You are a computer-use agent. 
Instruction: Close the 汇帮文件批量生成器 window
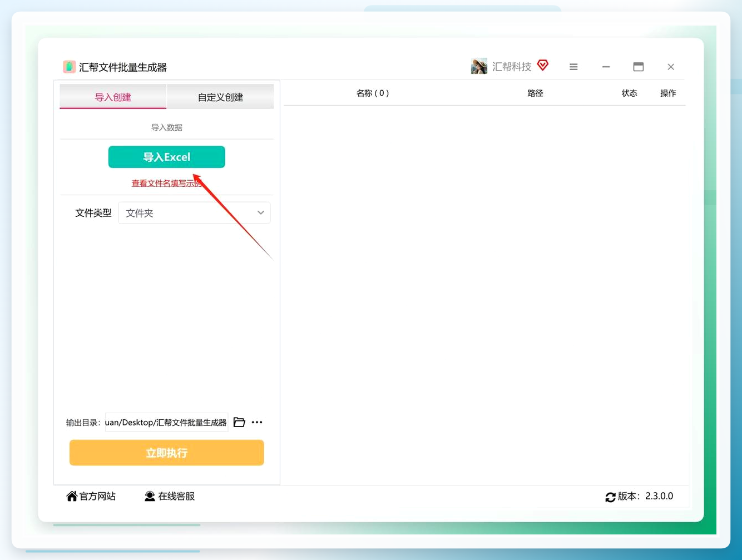coord(671,67)
